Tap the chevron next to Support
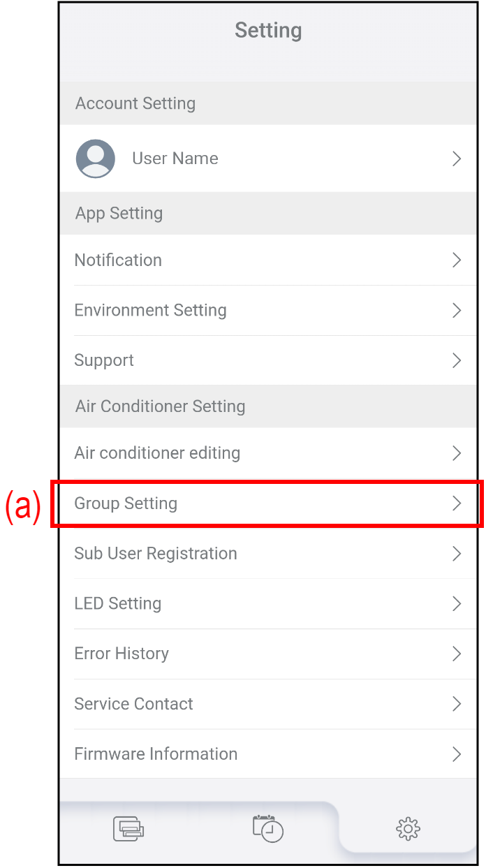This screenshot has width=486, height=868. pyautogui.click(x=457, y=360)
